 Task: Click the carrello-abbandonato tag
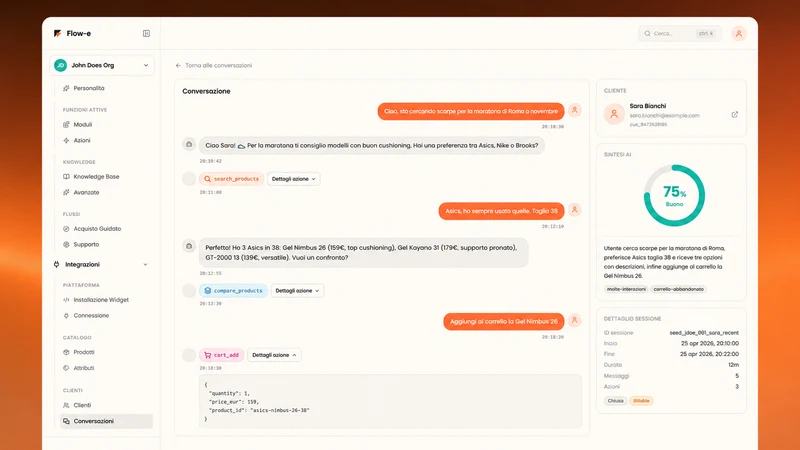coord(678,289)
